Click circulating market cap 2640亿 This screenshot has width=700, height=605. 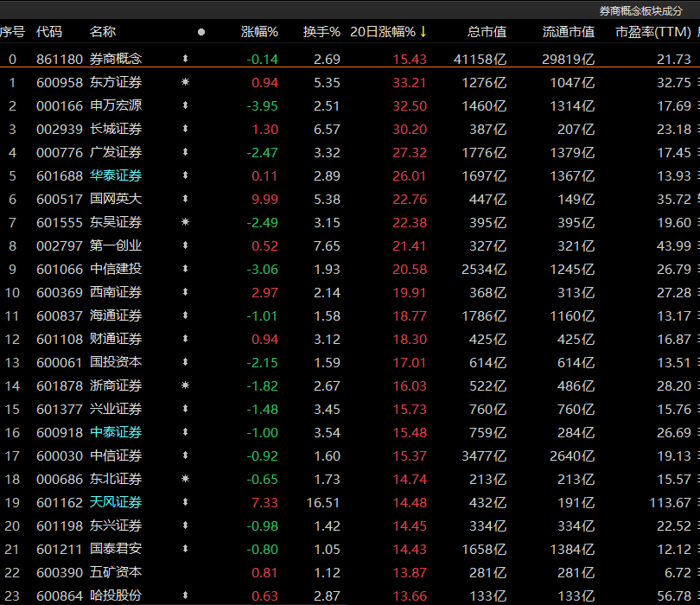coord(572,455)
